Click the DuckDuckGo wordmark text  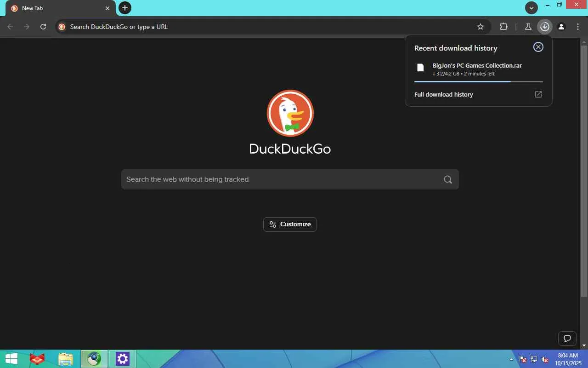290,149
